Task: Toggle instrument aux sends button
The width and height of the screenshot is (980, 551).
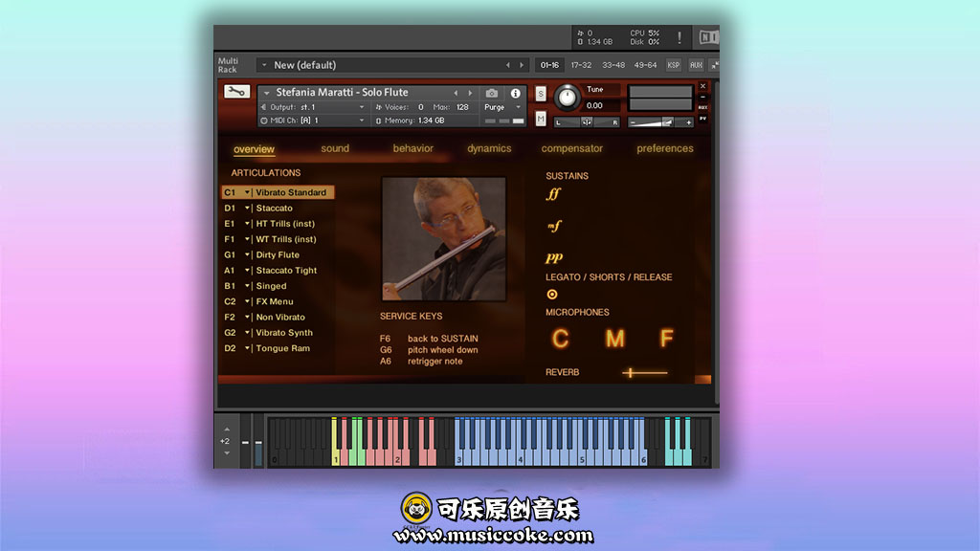Action: pos(703,107)
